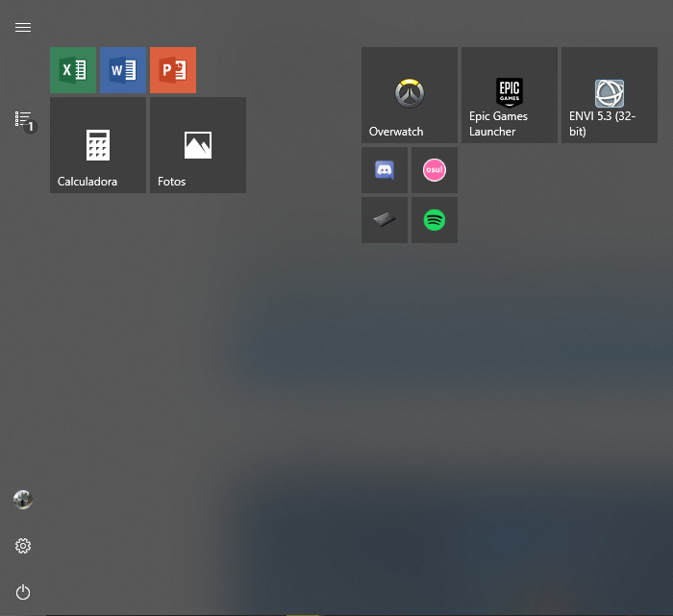The width and height of the screenshot is (673, 616).
Task: Expand the Start hamburger menu
Action: coord(23,28)
